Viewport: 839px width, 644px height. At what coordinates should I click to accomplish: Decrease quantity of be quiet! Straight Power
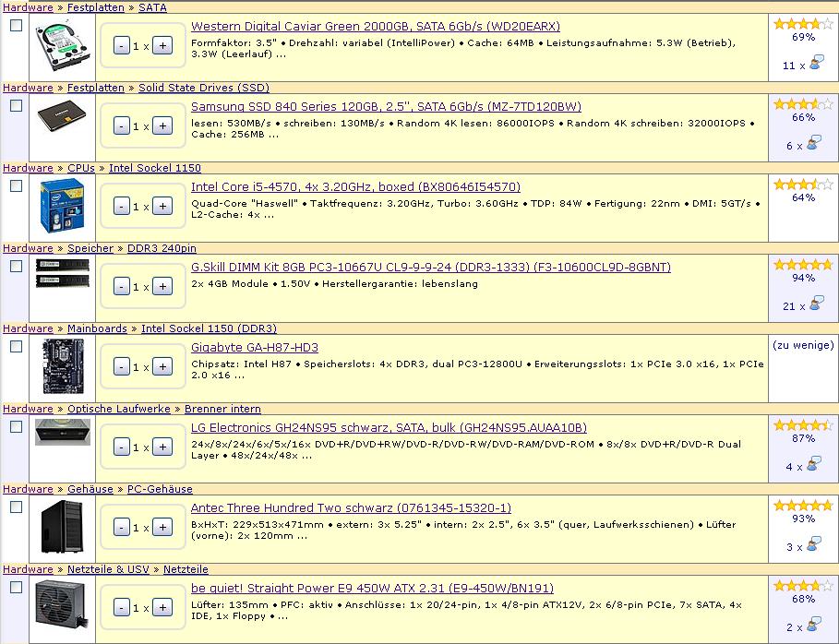click(122, 608)
